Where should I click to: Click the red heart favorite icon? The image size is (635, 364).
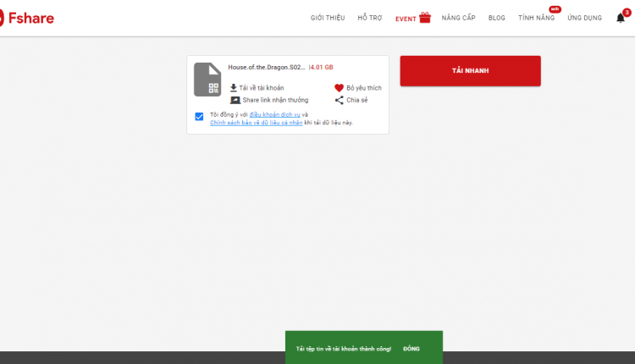click(339, 88)
